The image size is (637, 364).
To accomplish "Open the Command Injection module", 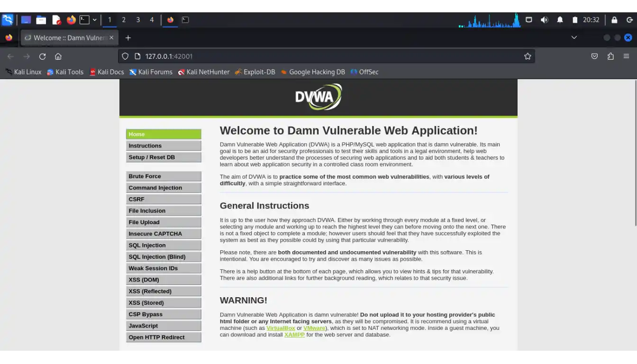I will tap(164, 188).
